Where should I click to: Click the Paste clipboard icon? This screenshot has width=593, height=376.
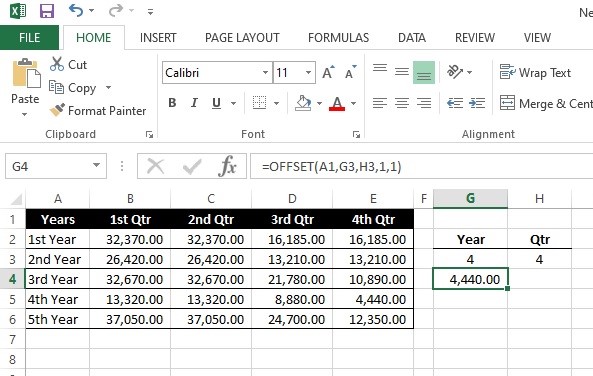point(26,73)
